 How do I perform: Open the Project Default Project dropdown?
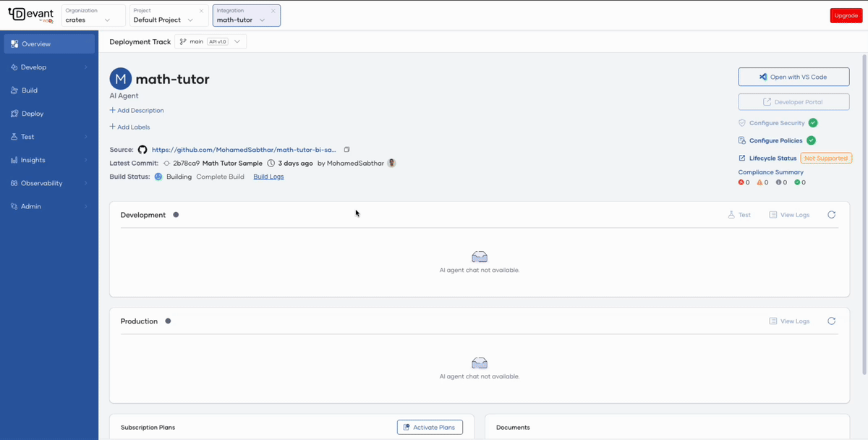169,15
